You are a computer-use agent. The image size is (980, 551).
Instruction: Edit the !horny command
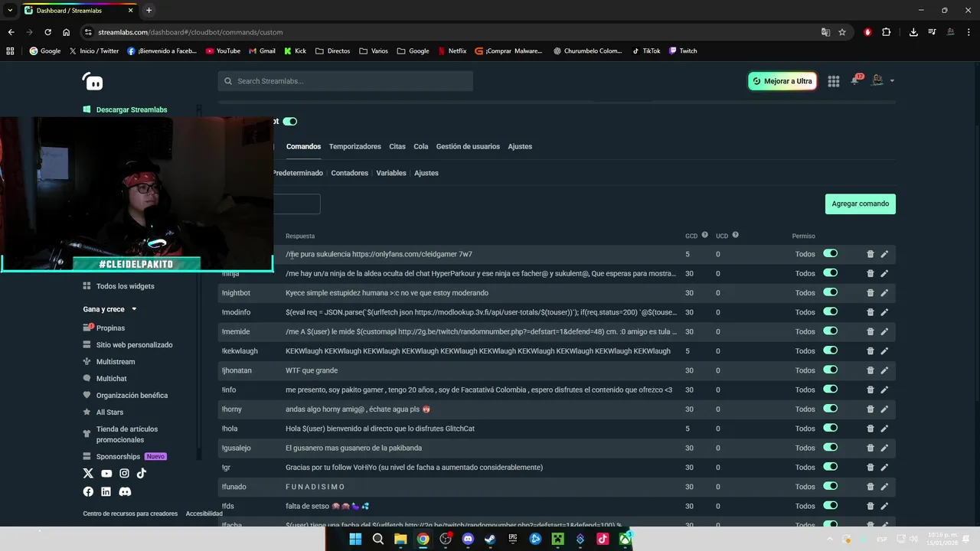[x=884, y=409]
